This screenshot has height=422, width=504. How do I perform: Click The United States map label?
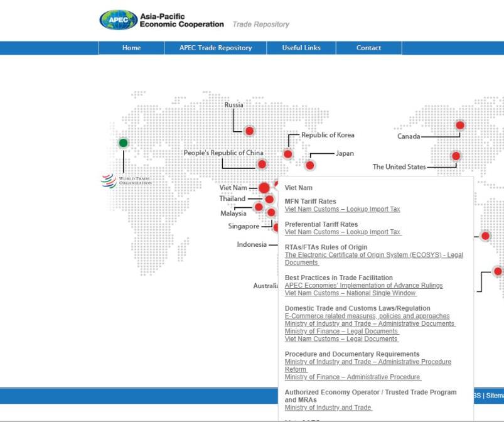click(399, 166)
